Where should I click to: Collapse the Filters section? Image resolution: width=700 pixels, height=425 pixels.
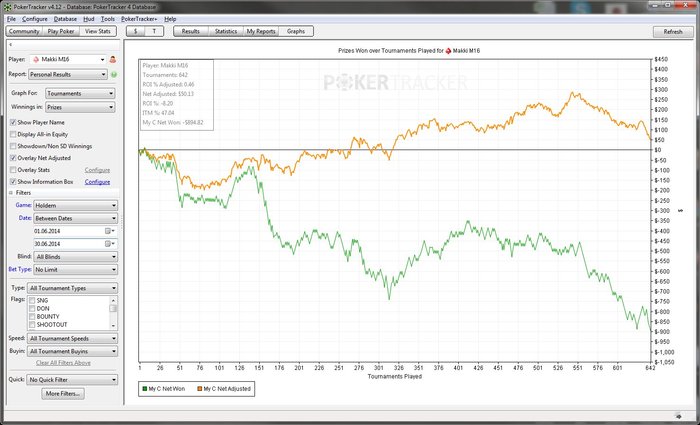coord(11,193)
